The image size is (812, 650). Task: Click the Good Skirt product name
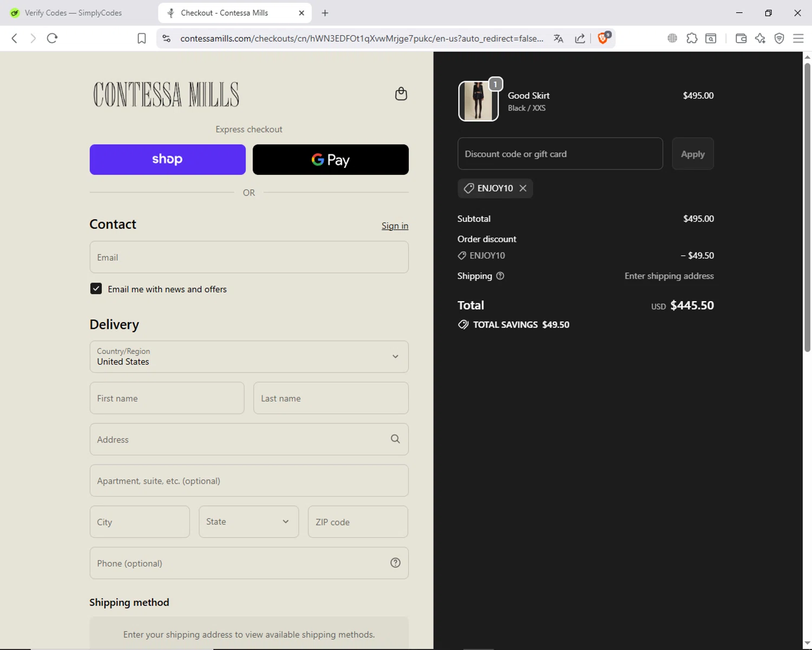point(528,95)
